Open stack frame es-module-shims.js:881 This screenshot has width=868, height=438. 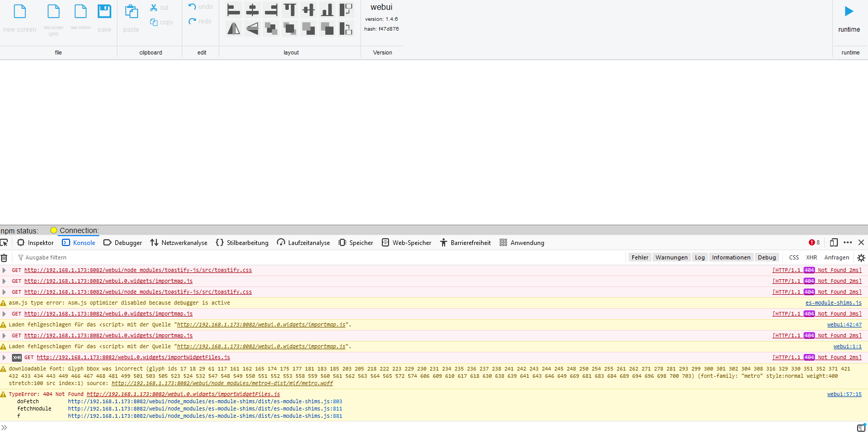pos(205,416)
